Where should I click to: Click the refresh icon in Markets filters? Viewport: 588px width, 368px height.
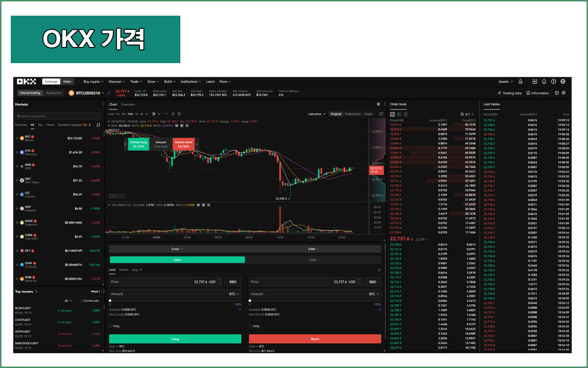point(98,125)
